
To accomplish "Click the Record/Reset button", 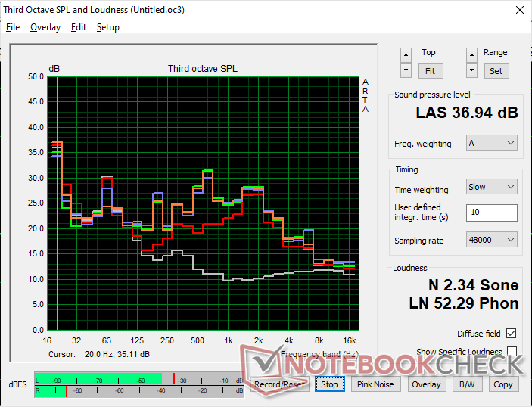I will pos(279,384).
